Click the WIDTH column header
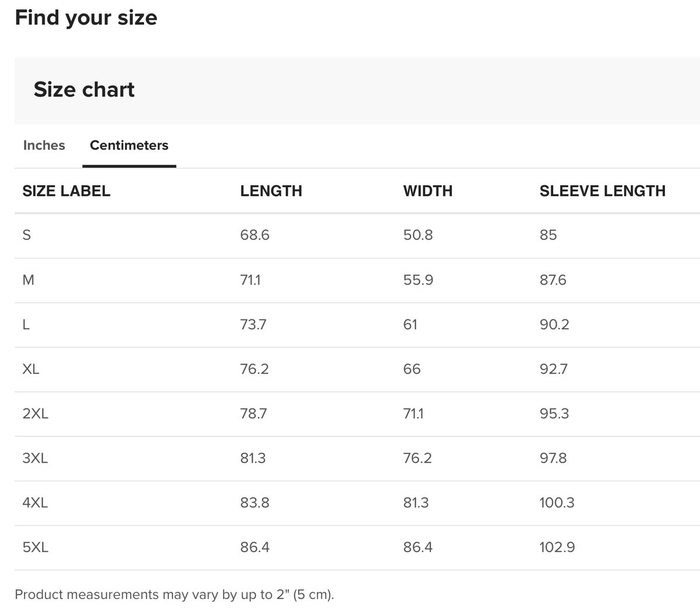Viewport: 700px width, 616px height. (428, 191)
